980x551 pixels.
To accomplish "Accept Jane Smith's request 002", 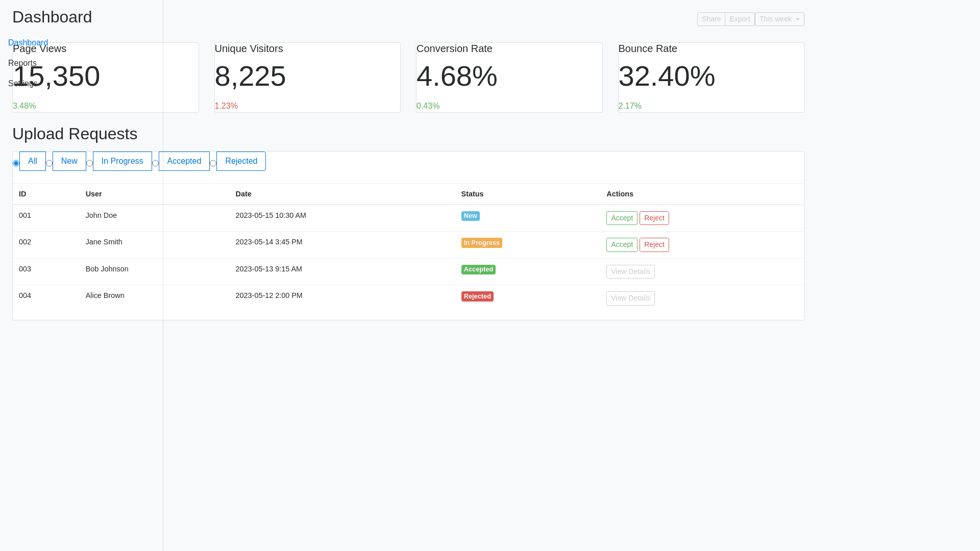I will (x=622, y=245).
